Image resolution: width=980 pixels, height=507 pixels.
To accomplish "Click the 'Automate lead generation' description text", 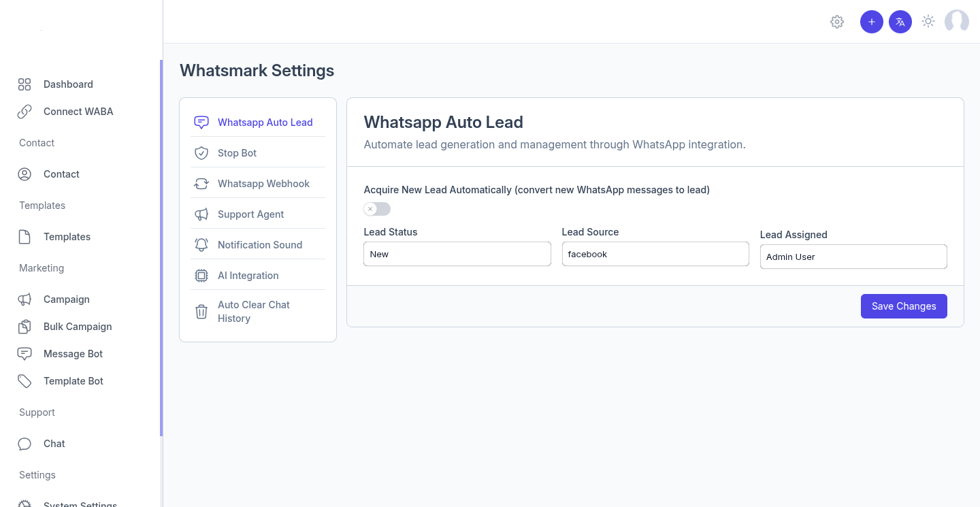I will (x=555, y=145).
